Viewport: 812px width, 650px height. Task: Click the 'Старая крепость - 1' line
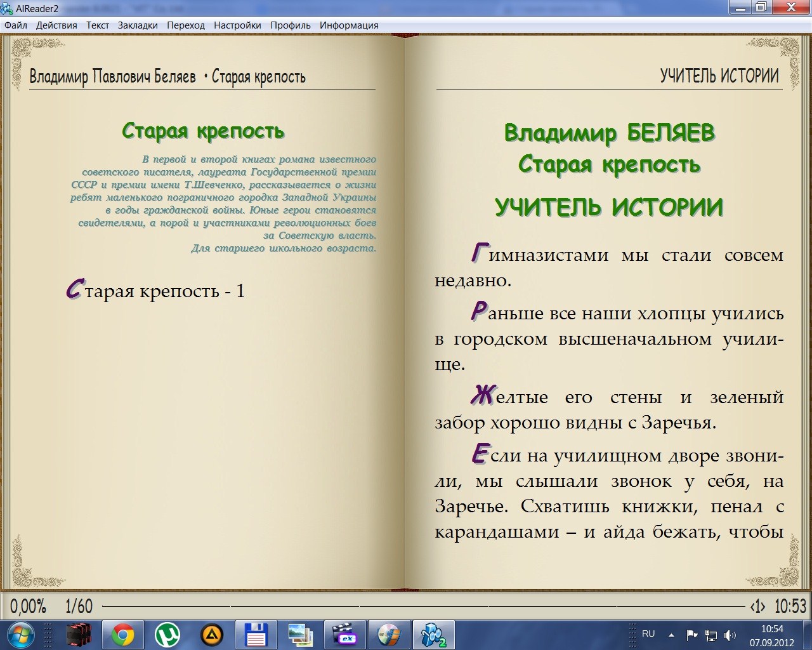tap(155, 290)
